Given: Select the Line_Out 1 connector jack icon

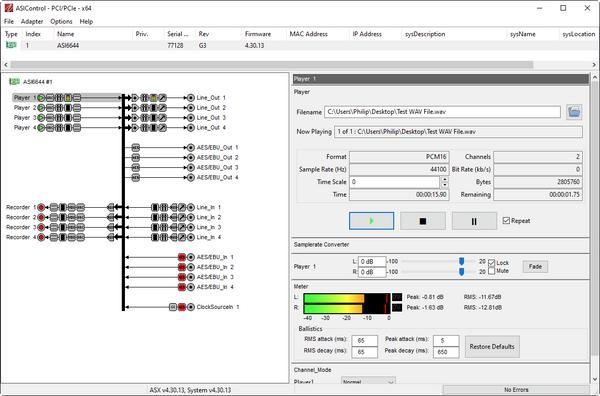Looking at the screenshot, I should pos(191,98).
